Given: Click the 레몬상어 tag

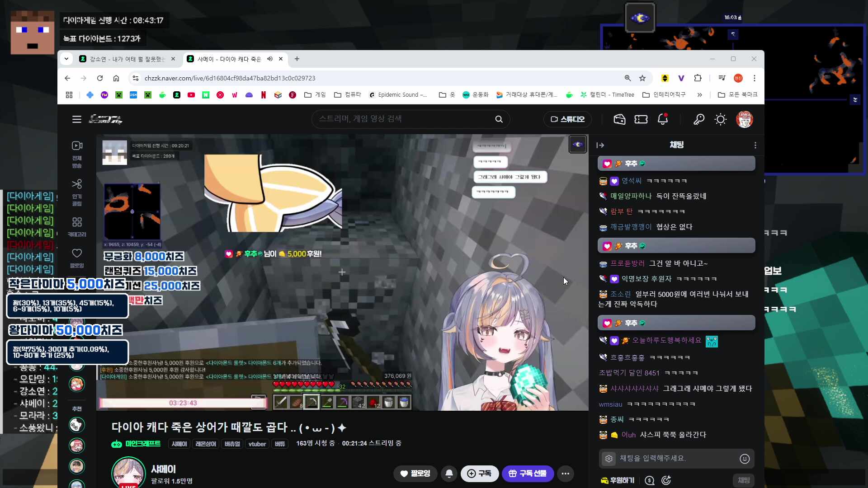Looking at the screenshot, I should tap(205, 444).
